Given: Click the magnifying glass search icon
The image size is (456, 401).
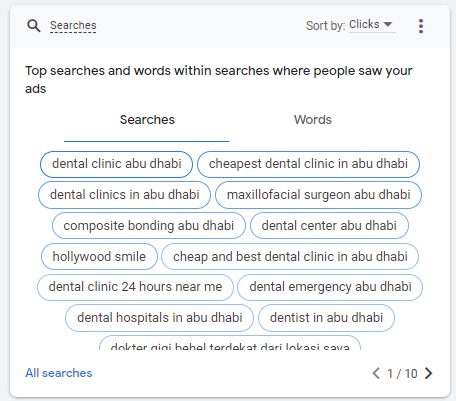Looking at the screenshot, I should click(34, 26).
